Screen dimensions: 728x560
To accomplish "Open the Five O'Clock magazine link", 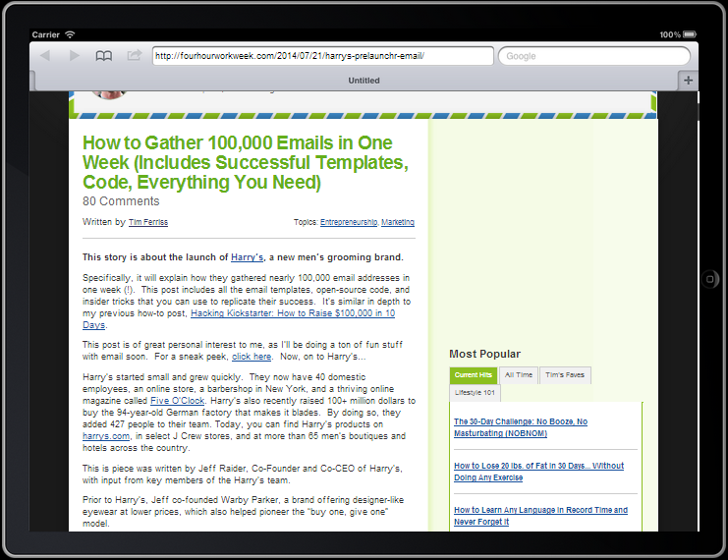I will point(178,401).
